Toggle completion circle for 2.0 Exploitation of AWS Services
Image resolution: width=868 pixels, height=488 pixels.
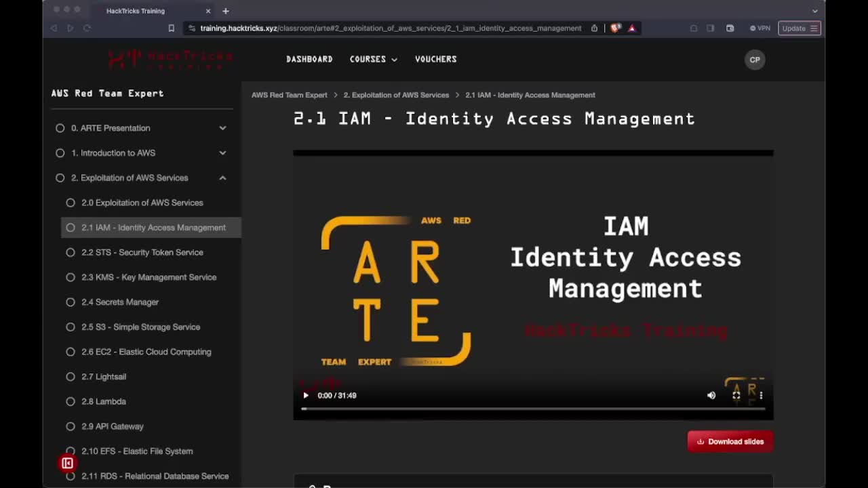[71, 203]
